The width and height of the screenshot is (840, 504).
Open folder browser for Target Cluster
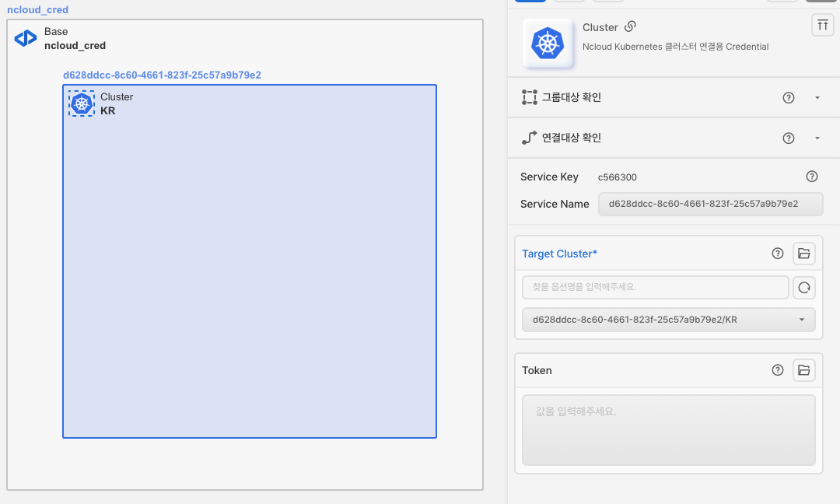[x=804, y=254]
